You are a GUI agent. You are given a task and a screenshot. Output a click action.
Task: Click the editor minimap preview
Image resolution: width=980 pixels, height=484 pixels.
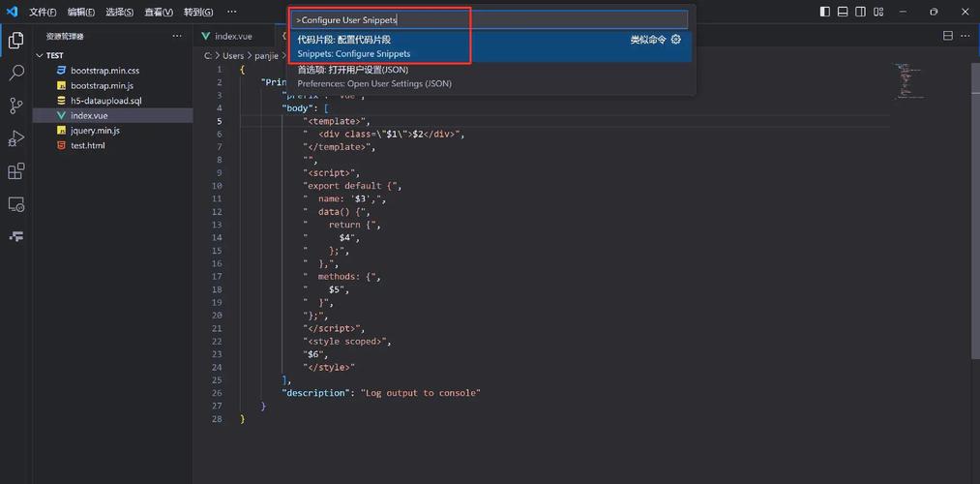coord(908,81)
